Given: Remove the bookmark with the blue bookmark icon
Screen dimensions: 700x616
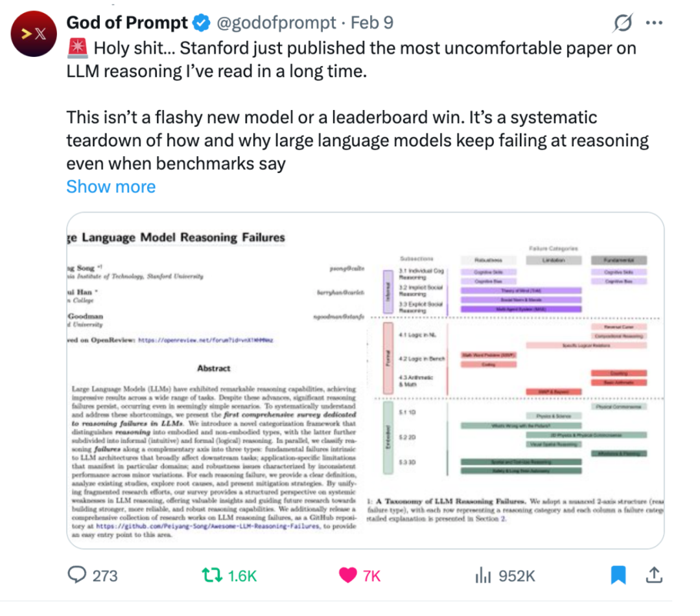Looking at the screenshot, I should pos(618,575).
